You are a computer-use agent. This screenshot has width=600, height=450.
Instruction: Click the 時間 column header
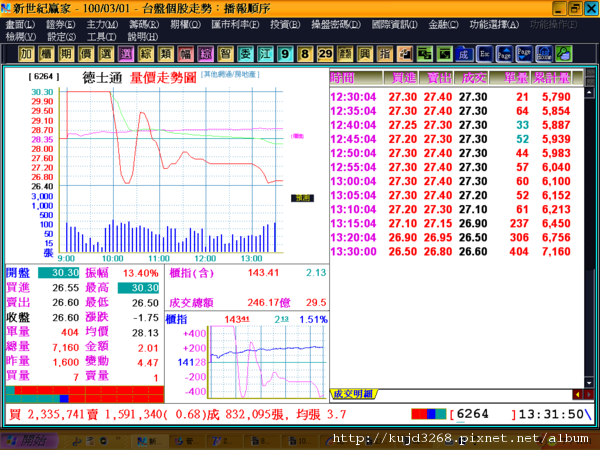coord(356,78)
